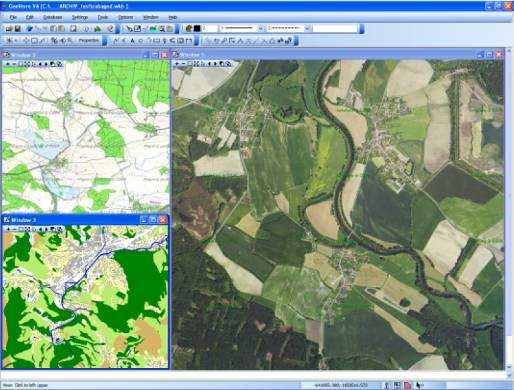Viewport: 514px width, 390px height.
Task: Open the Settings menu
Action: (x=80, y=17)
